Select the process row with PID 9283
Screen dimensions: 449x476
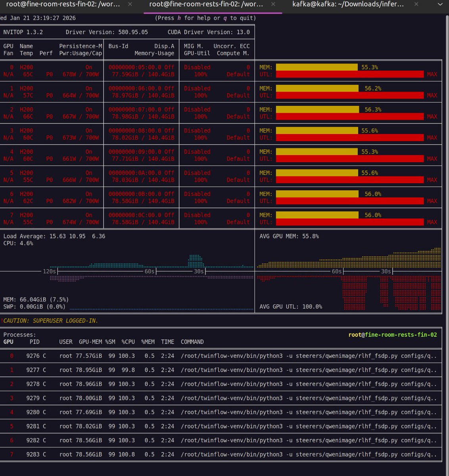pos(221,454)
